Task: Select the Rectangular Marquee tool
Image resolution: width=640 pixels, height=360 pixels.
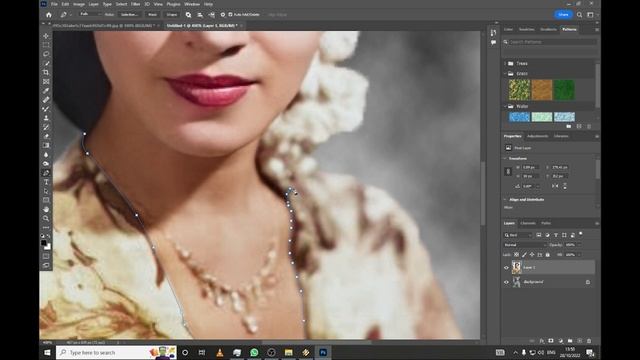Action: (x=46, y=45)
